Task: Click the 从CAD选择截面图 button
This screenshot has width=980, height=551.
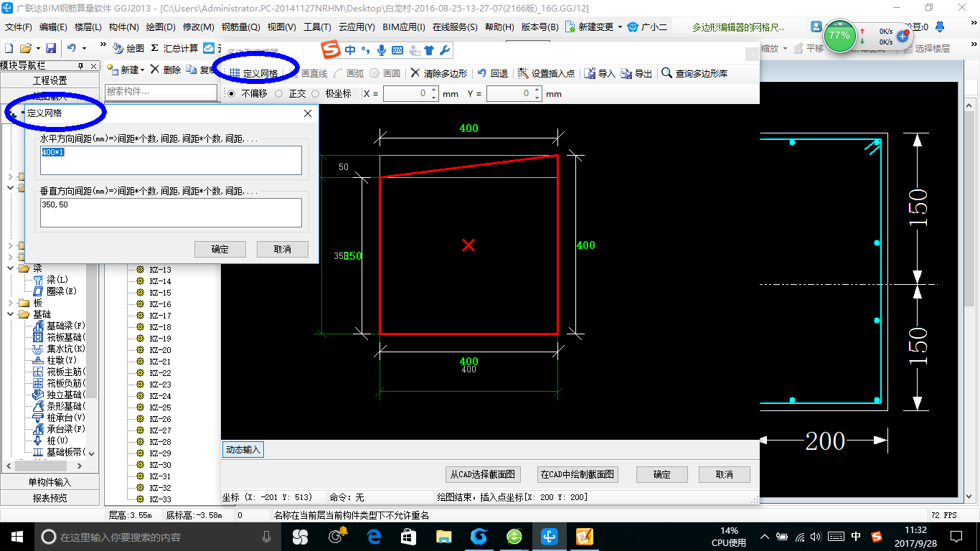Action: (x=482, y=474)
